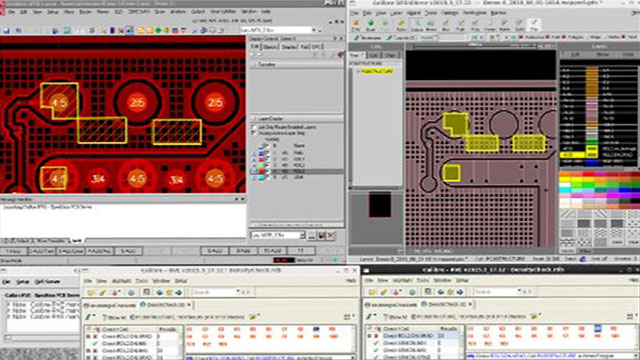
Task: Open Help menu in PCB editor window
Action: (x=266, y=12)
